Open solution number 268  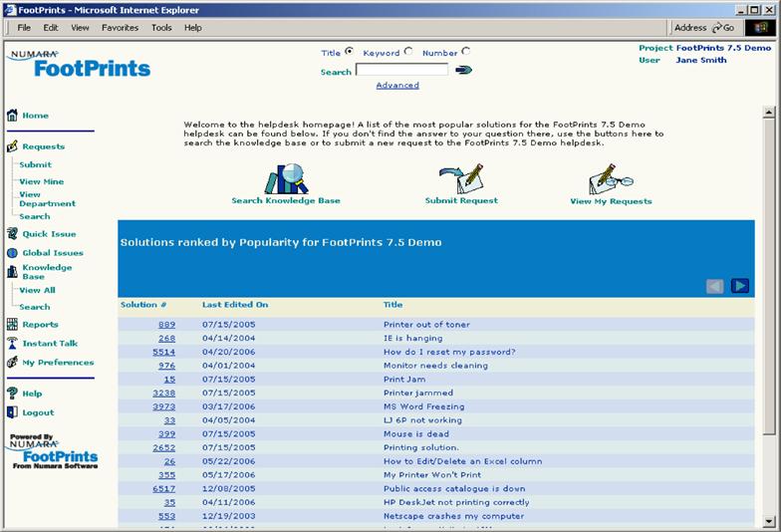[167, 339]
